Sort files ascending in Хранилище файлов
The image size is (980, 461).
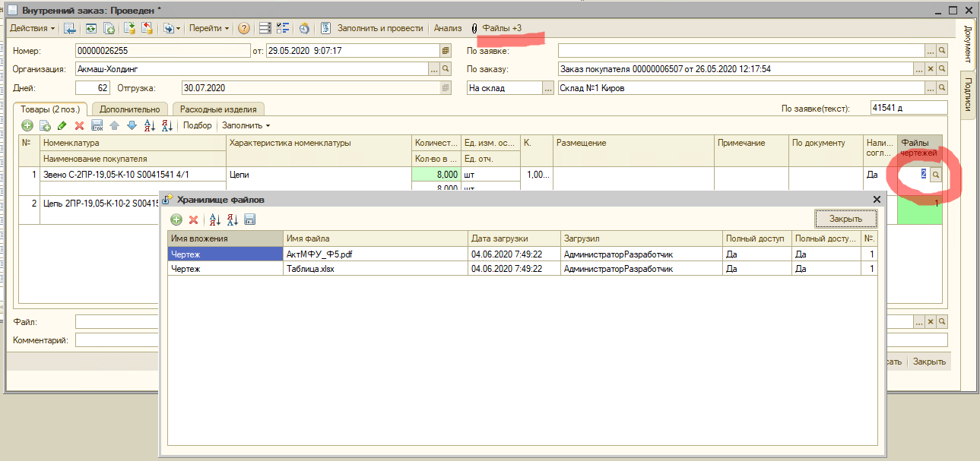(x=214, y=219)
